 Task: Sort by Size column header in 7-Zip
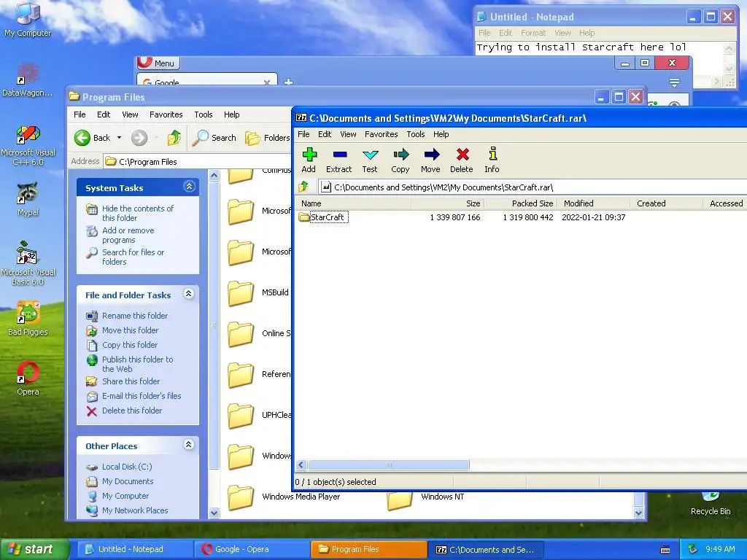(448, 203)
